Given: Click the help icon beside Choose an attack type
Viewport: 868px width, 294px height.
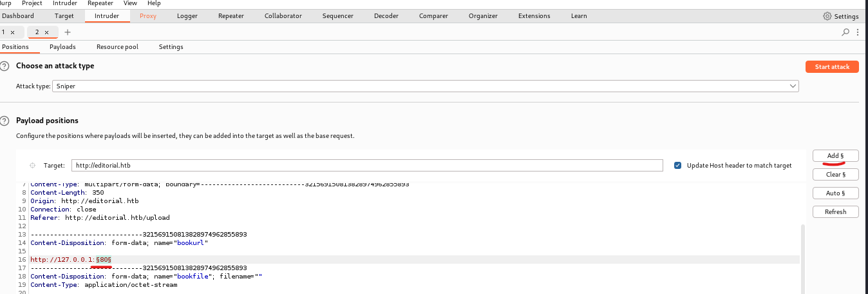Looking at the screenshot, I should pos(5,66).
